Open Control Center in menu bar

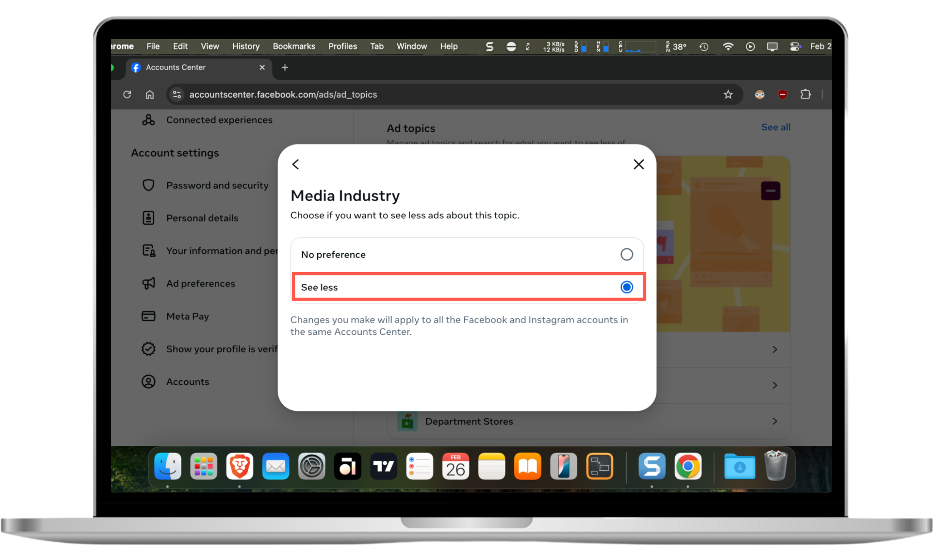[795, 46]
